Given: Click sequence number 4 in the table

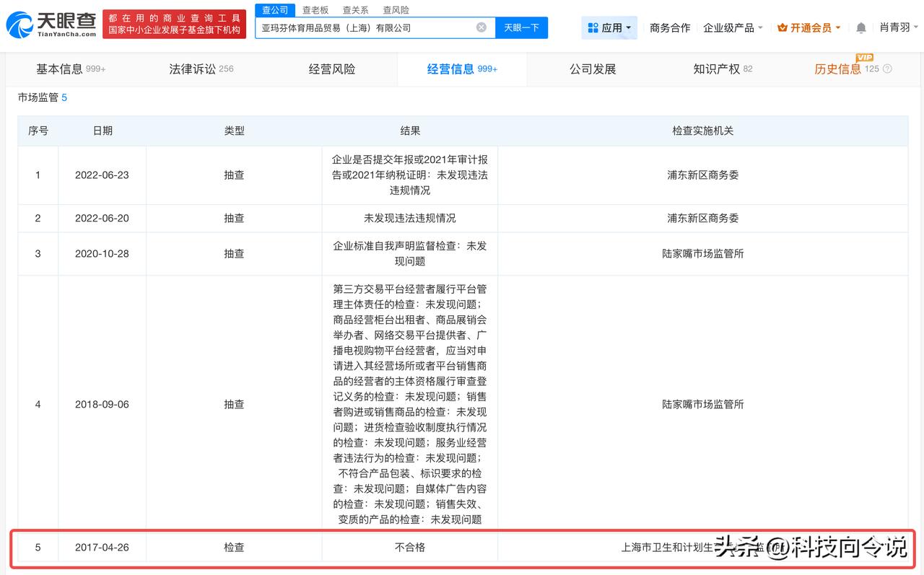Looking at the screenshot, I should coord(38,404).
